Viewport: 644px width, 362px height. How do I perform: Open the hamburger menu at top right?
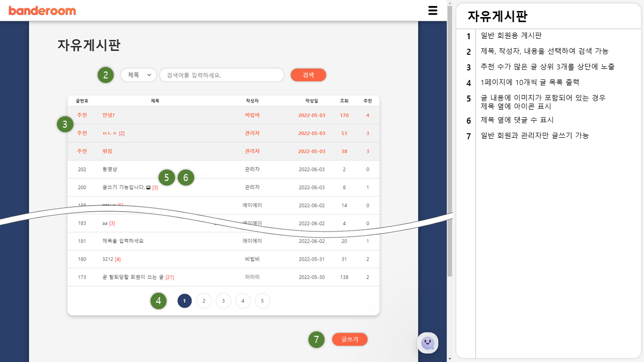point(433,10)
